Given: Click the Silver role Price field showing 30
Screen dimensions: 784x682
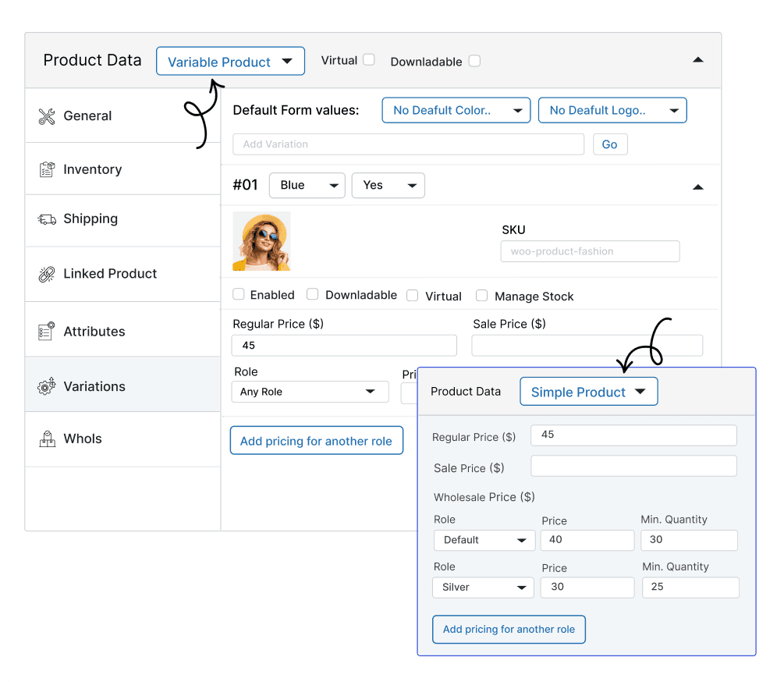Looking at the screenshot, I should point(587,588).
